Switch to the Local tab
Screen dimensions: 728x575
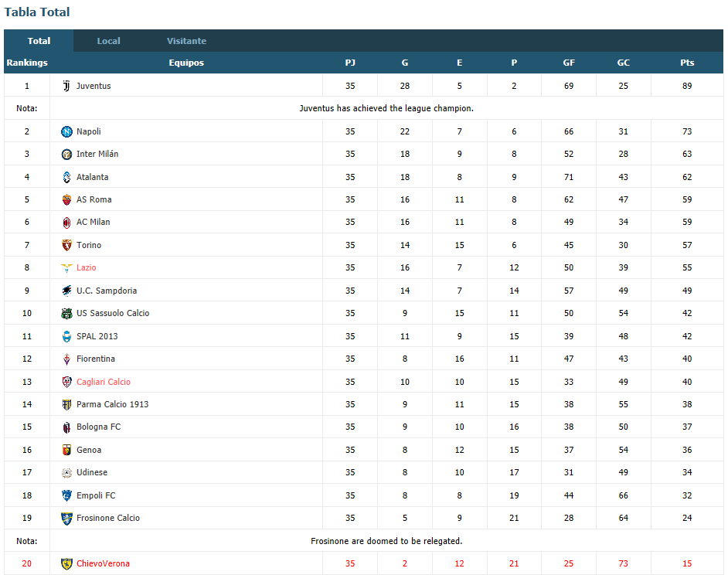tap(108, 41)
